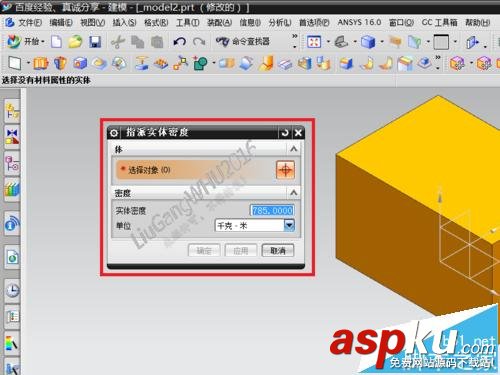Open History clock icon in resource bar
Screen dimensions: 500x375
tap(12, 290)
